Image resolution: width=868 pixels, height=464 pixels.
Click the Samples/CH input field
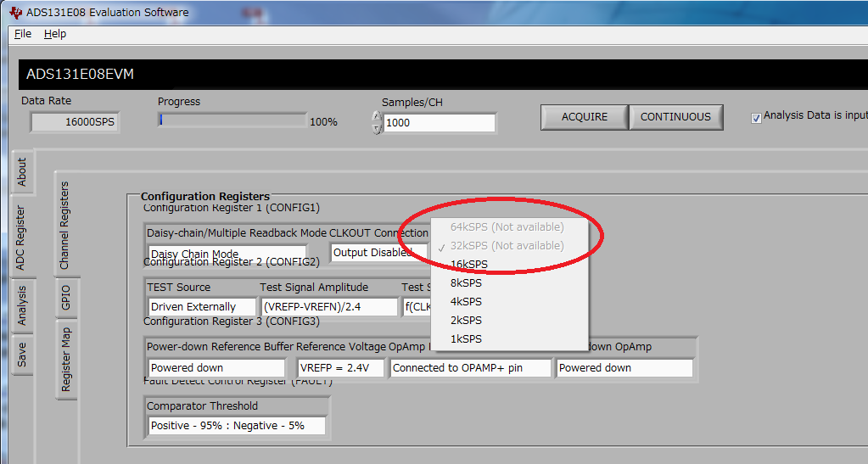(440, 122)
